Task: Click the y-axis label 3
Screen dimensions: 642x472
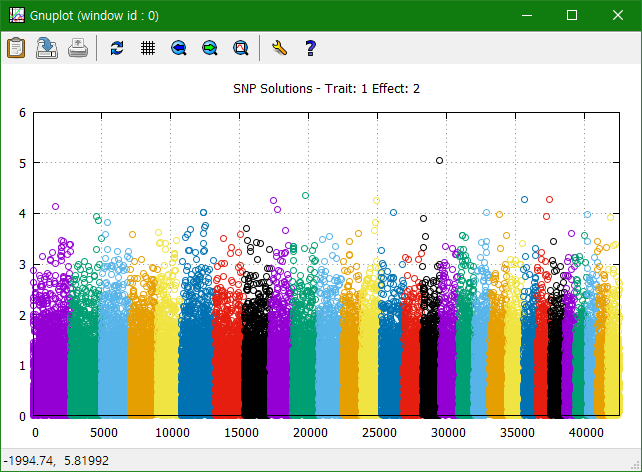Action: pos(23,264)
